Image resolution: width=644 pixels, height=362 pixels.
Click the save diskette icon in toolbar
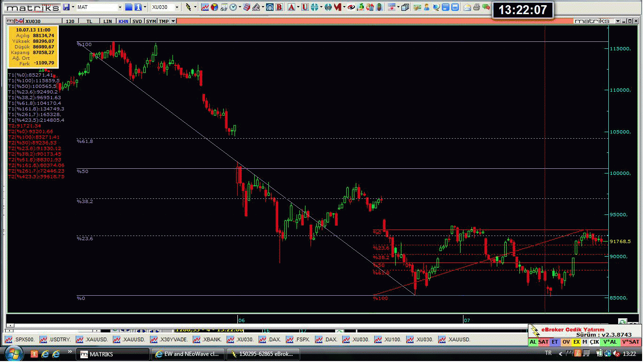66,7
